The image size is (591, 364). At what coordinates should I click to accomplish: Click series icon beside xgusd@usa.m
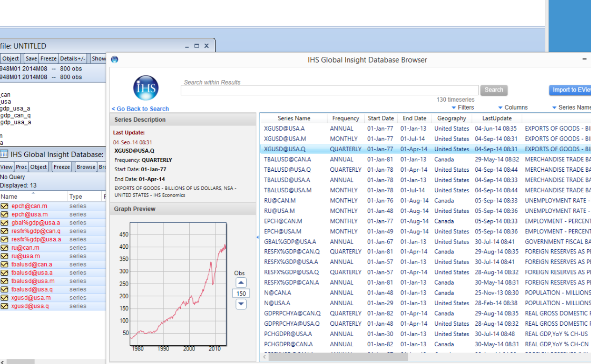[4, 298]
